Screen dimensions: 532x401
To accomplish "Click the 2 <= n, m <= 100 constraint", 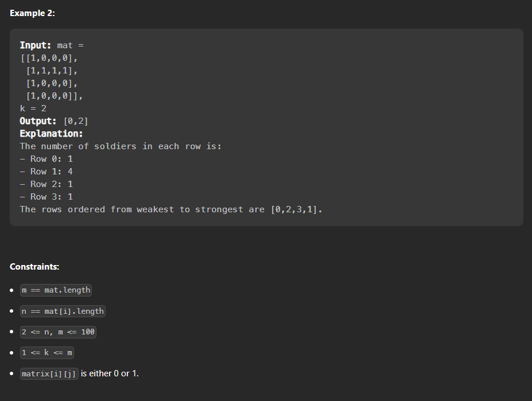I will click(58, 332).
